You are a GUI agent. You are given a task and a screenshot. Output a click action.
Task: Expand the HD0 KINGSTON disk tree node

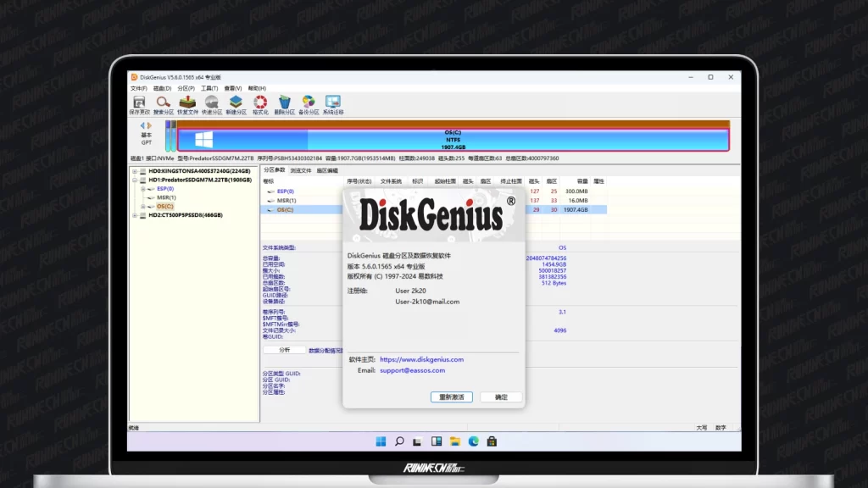click(x=134, y=171)
